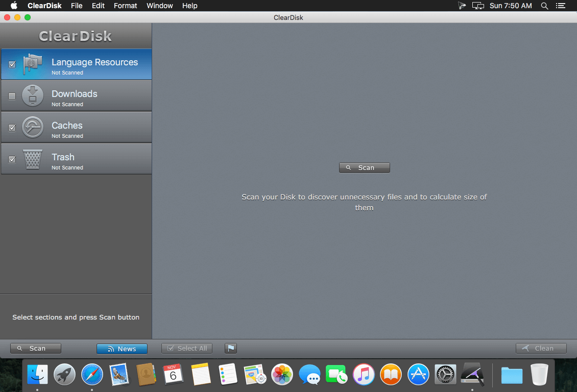Launch App Store from the dock
This screenshot has height=392, width=577.
(x=418, y=375)
